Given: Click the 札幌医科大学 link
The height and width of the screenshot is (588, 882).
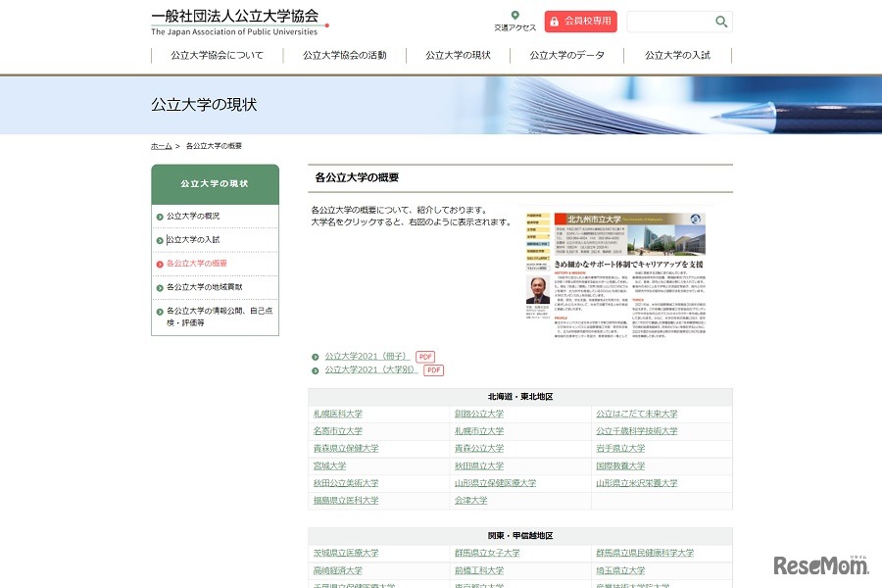Looking at the screenshot, I should [x=338, y=414].
